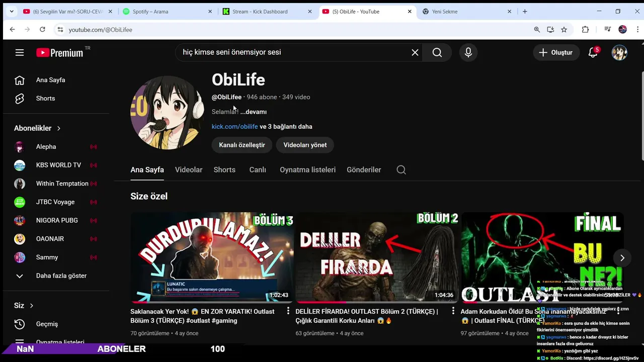The height and width of the screenshot is (362, 644).
Task: Open DELİLER FİRARDA Bölüm 2 thumbnail
Action: [377, 257]
